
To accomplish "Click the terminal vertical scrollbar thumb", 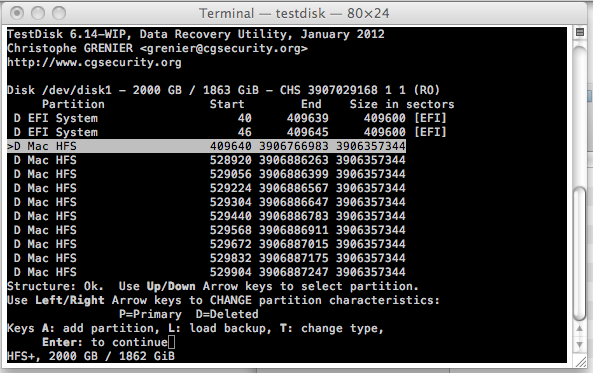I will coord(579,253).
